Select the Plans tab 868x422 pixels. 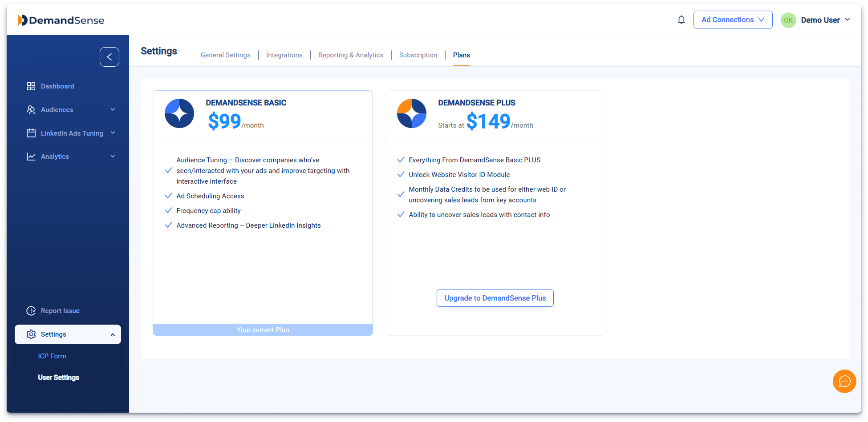point(462,55)
